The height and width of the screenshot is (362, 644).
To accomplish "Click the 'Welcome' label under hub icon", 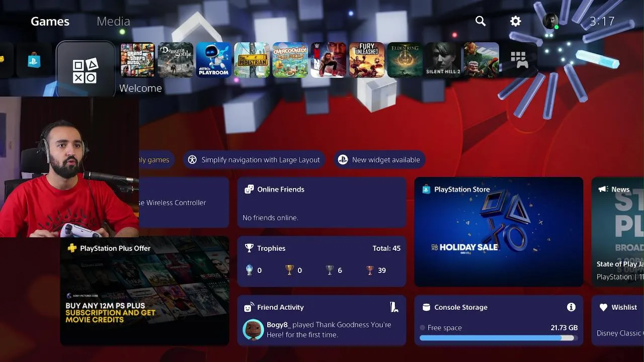I will (x=140, y=88).
